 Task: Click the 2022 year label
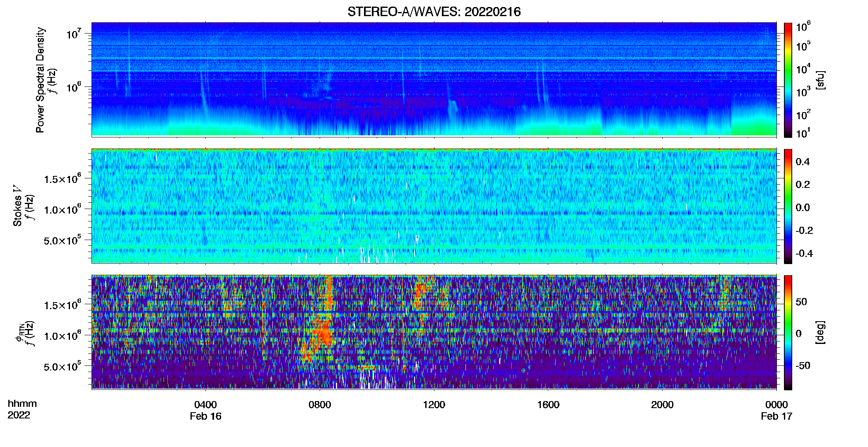click(x=19, y=415)
